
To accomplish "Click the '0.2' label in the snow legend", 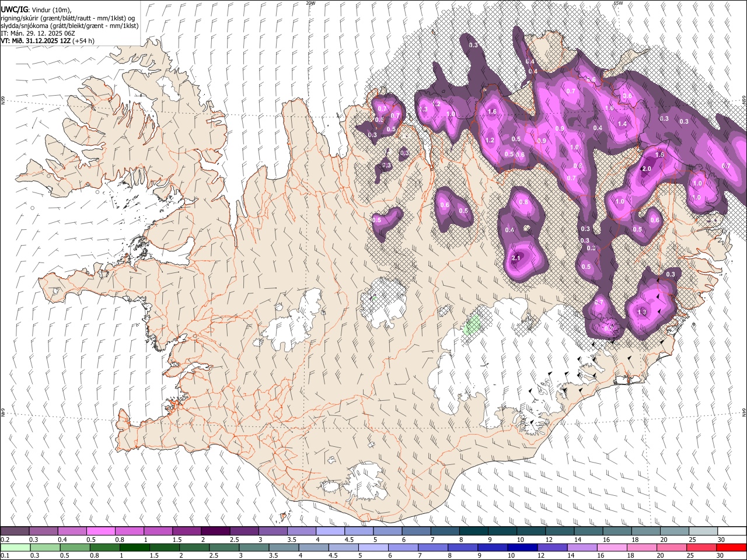I will [5, 540].
